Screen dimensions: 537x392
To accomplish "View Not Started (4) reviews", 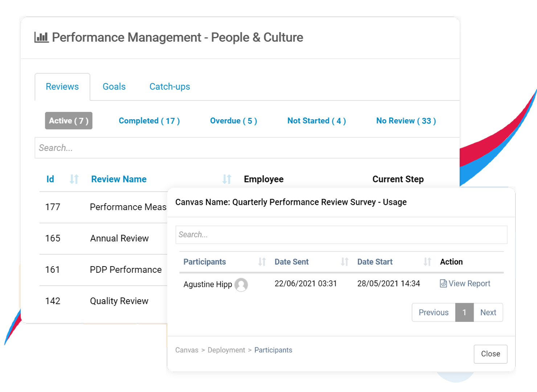I will (x=316, y=120).
